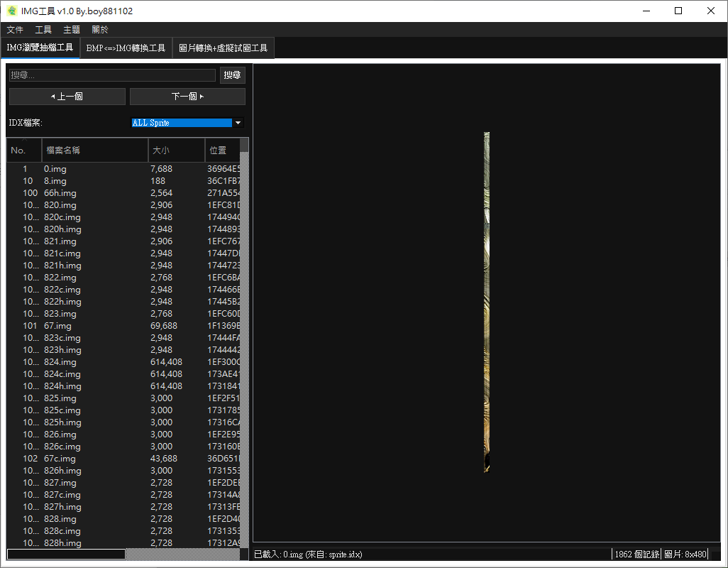Viewport: 728px width, 568px height.
Task: Select the 0.img row
Action: [x=124, y=168]
